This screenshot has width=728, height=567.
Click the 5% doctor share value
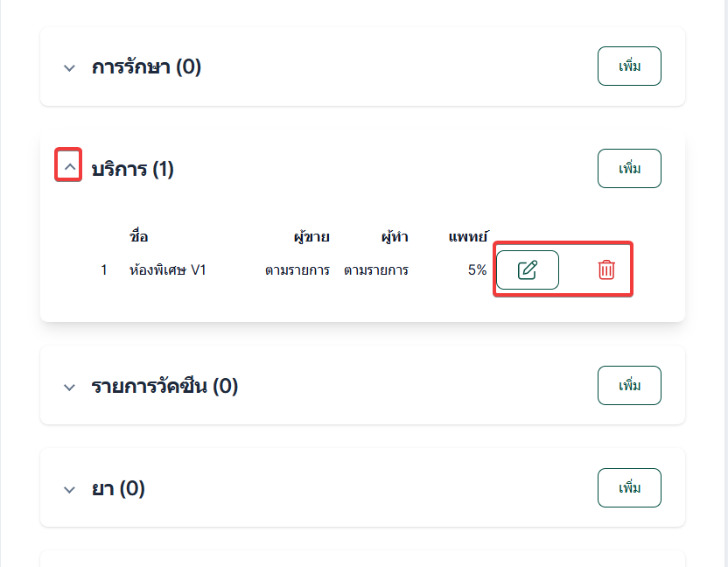point(477,270)
